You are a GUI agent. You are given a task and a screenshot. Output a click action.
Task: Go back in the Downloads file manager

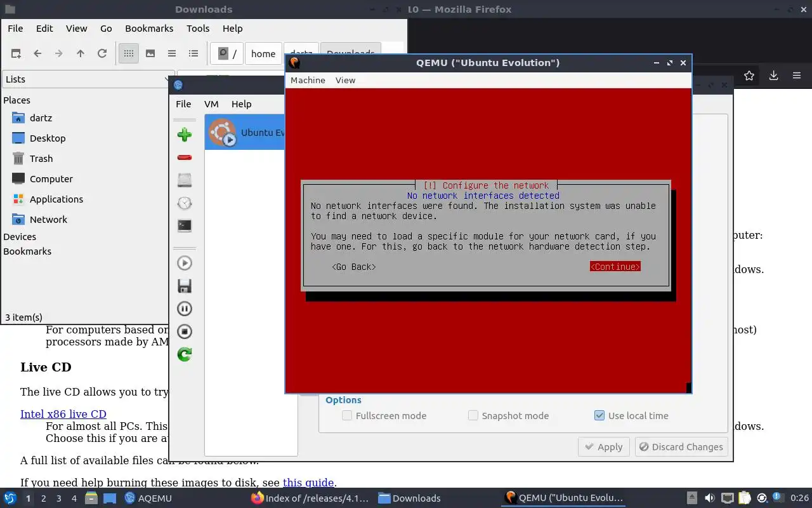coord(37,53)
